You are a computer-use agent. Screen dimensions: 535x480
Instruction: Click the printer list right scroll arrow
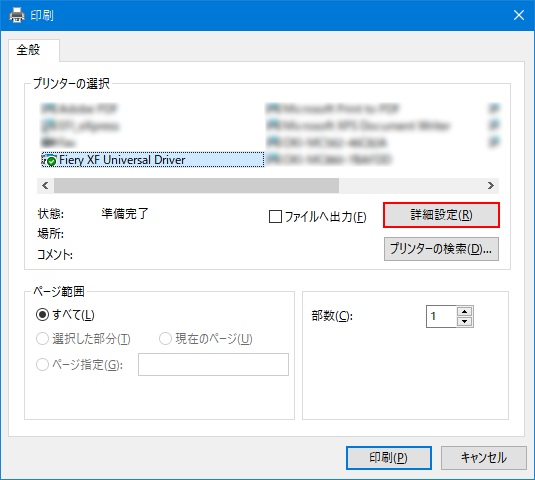click(491, 186)
